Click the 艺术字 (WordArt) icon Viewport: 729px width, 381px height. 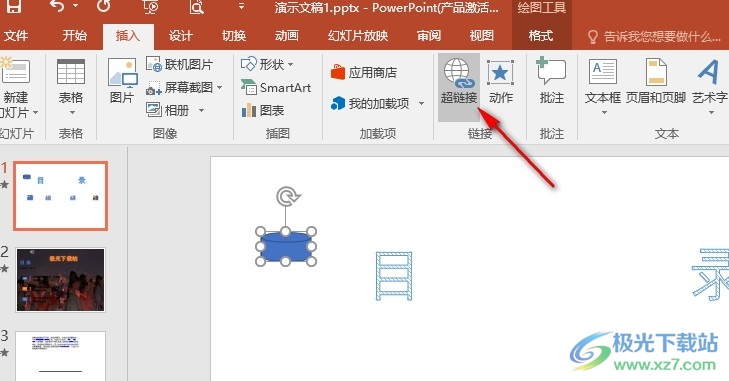pos(709,73)
